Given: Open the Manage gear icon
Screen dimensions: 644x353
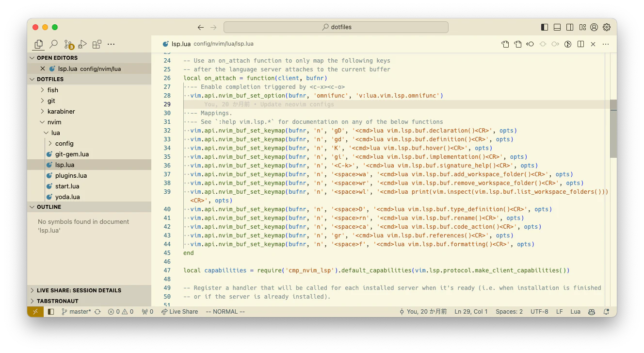Looking at the screenshot, I should point(607,27).
